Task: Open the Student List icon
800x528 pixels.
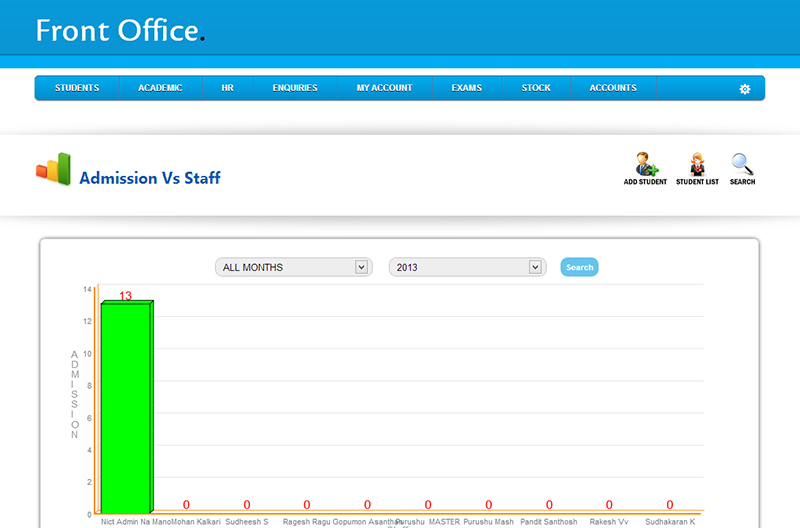Action: coord(697,165)
